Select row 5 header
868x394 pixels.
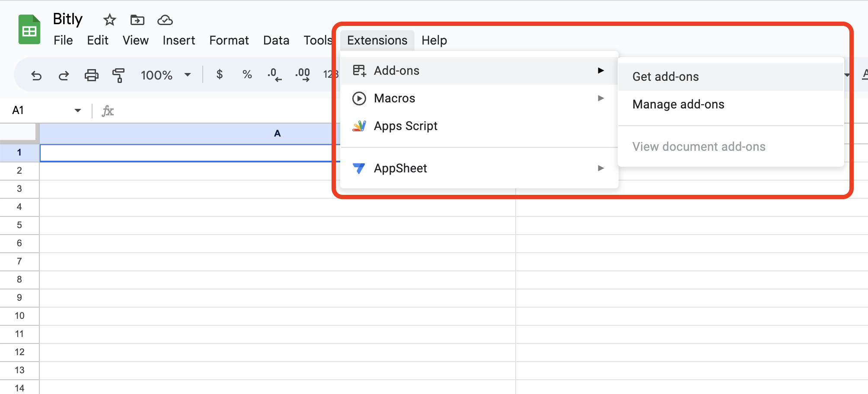tap(19, 225)
